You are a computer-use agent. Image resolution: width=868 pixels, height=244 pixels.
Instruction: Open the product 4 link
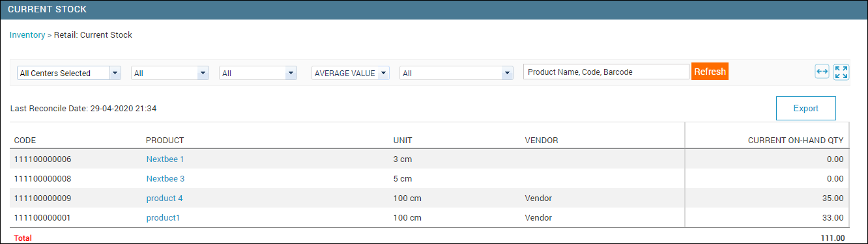[165, 198]
